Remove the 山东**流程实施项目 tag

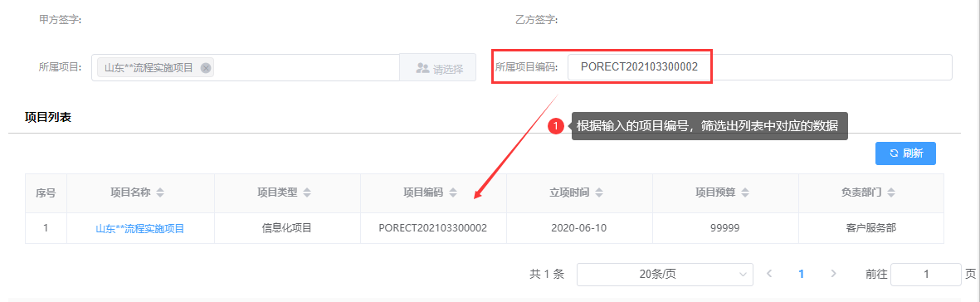206,68
